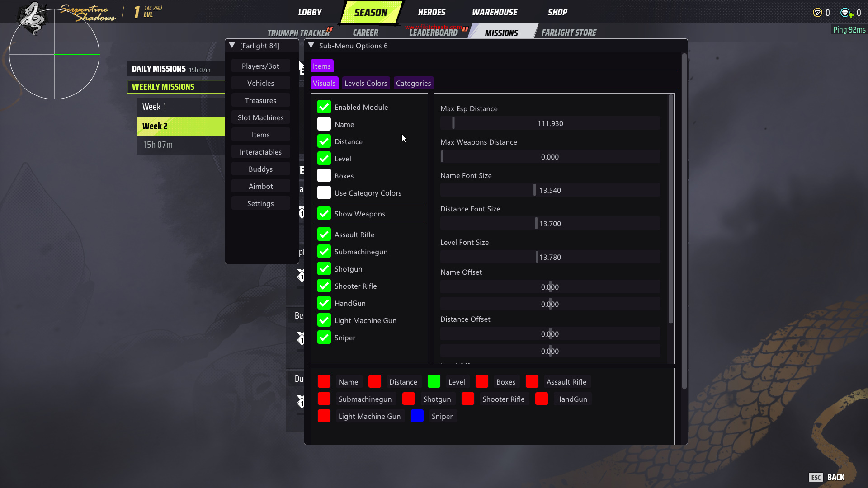
Task: Click the Max Esp Distance slider
Action: (550, 123)
